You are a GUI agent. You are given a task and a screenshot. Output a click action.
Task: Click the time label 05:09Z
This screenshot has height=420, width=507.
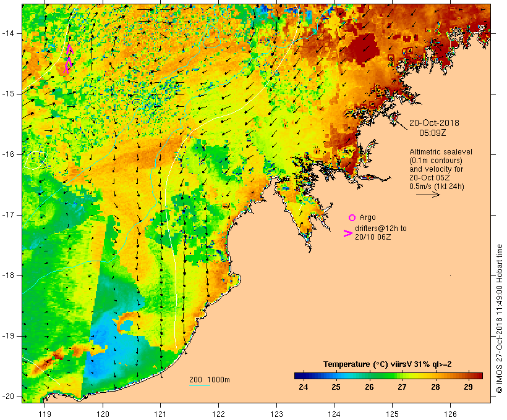(433, 133)
